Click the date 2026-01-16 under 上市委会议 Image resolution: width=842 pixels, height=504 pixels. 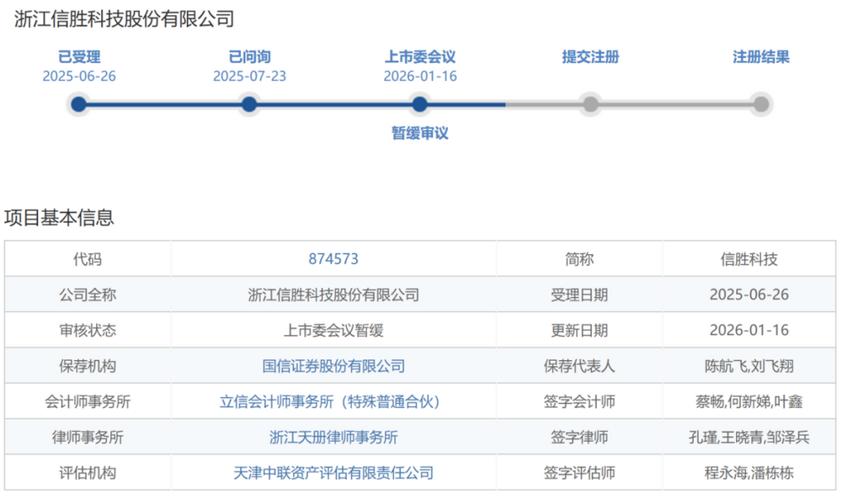pyautogui.click(x=418, y=75)
